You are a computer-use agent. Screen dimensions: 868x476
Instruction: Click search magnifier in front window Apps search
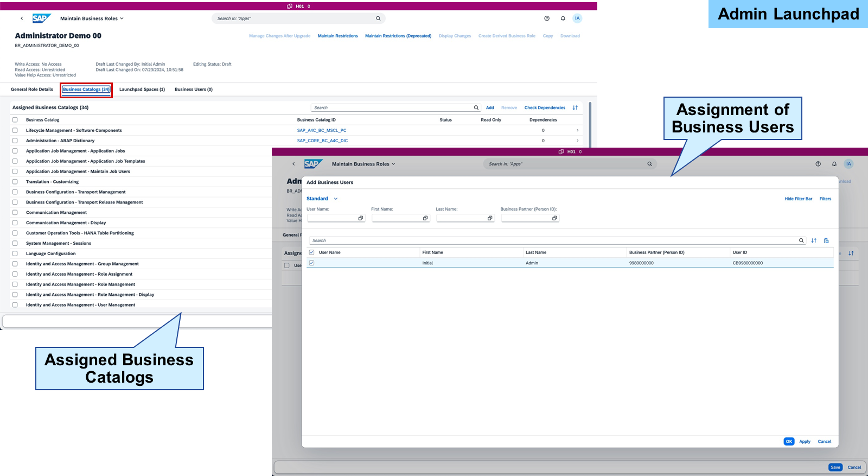click(x=649, y=164)
